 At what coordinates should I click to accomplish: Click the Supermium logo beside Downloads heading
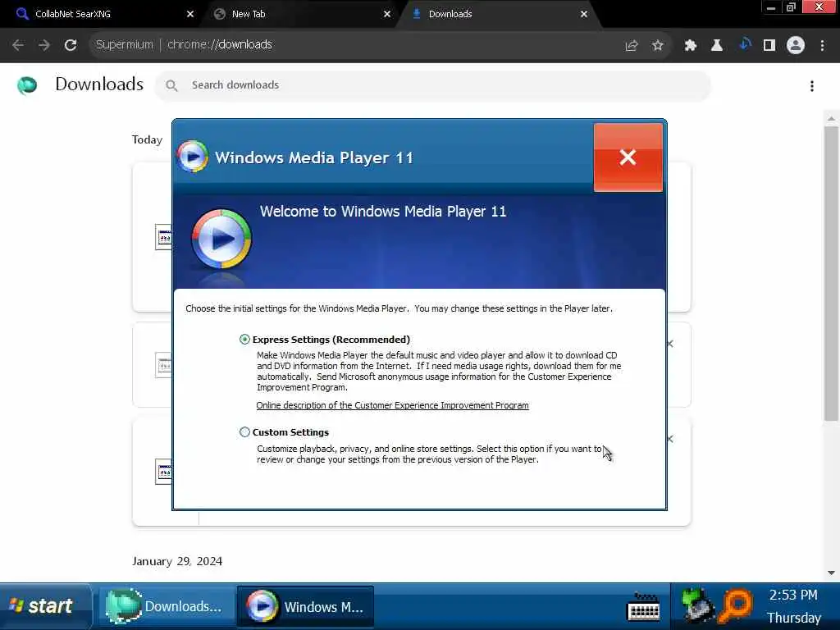[x=27, y=85]
